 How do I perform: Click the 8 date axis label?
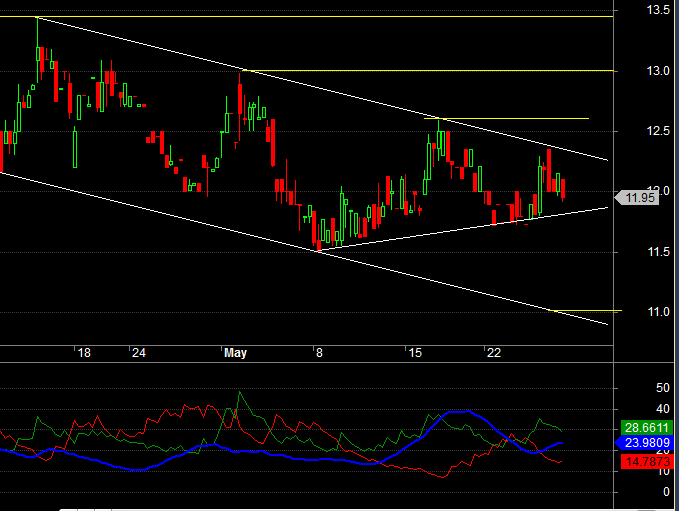(319, 353)
